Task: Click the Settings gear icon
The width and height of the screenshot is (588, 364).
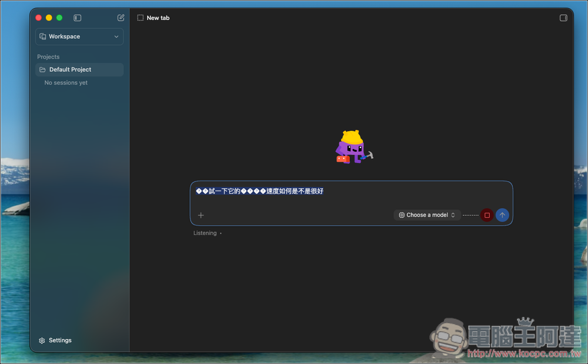Action: [42, 340]
